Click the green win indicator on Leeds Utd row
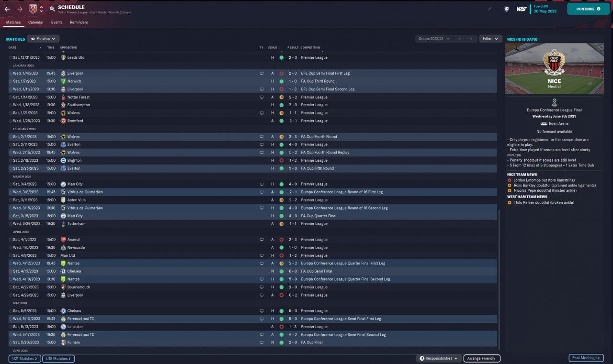 point(281,57)
